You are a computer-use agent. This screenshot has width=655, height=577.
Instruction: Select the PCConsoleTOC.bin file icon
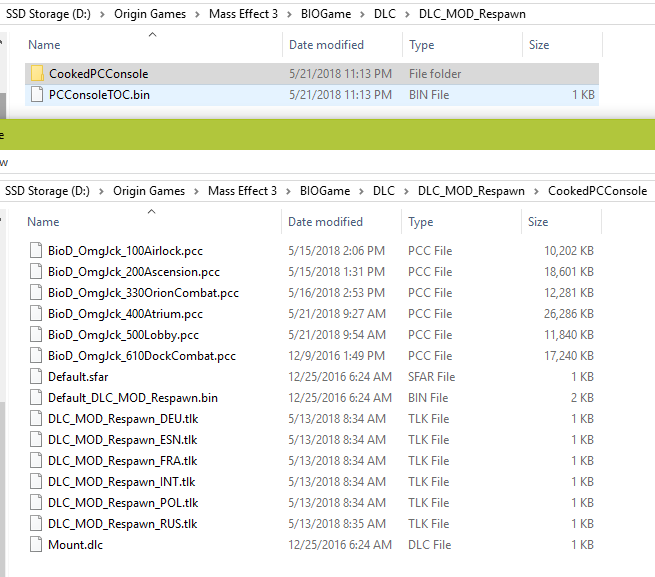[38, 95]
